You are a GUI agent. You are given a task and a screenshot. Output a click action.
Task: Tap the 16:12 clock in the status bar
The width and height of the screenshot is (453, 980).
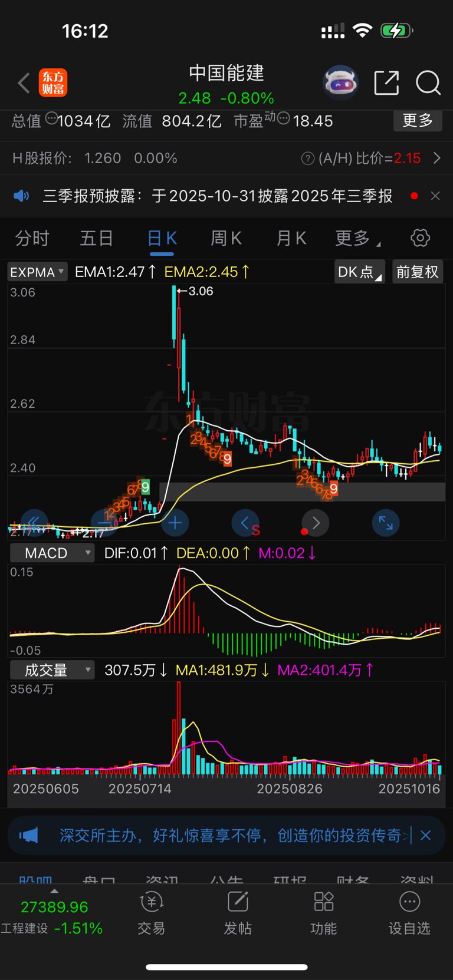point(86,31)
